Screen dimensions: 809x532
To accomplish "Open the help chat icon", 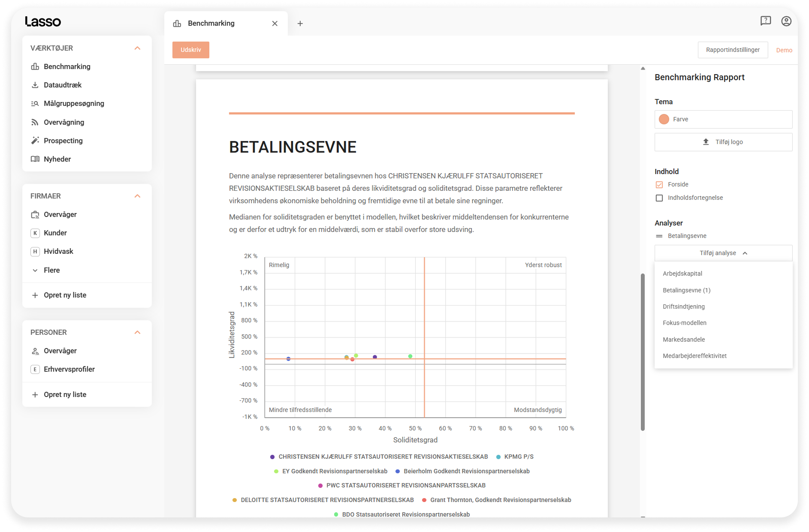I will [x=766, y=21].
